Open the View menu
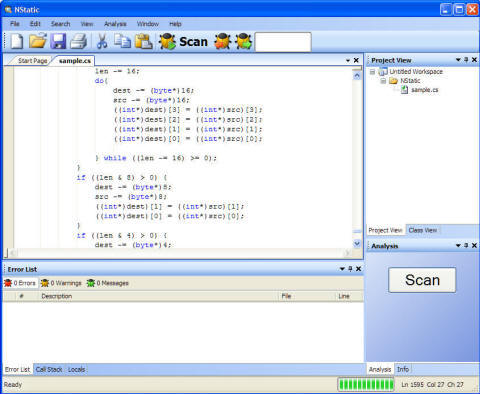Screen dimensions: 480x394 click(x=87, y=24)
